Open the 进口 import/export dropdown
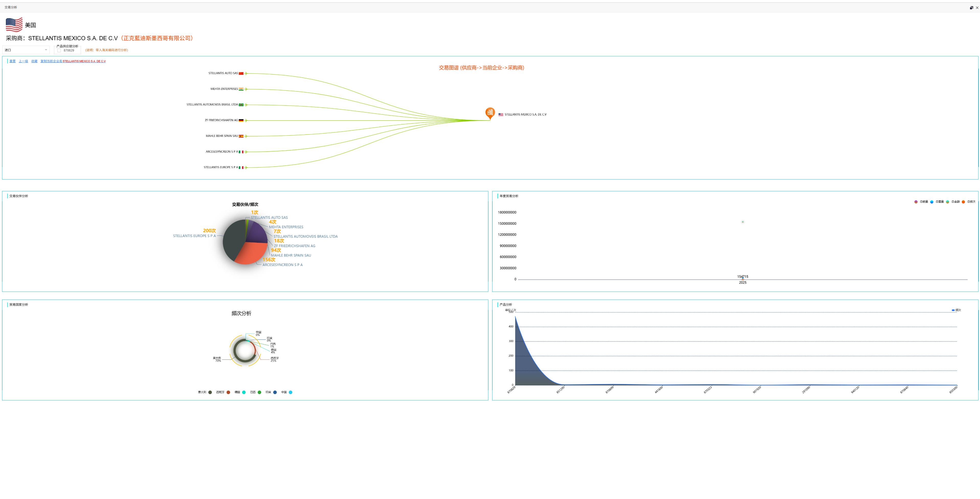Image resolution: width=980 pixels, height=499 pixels. tap(26, 50)
